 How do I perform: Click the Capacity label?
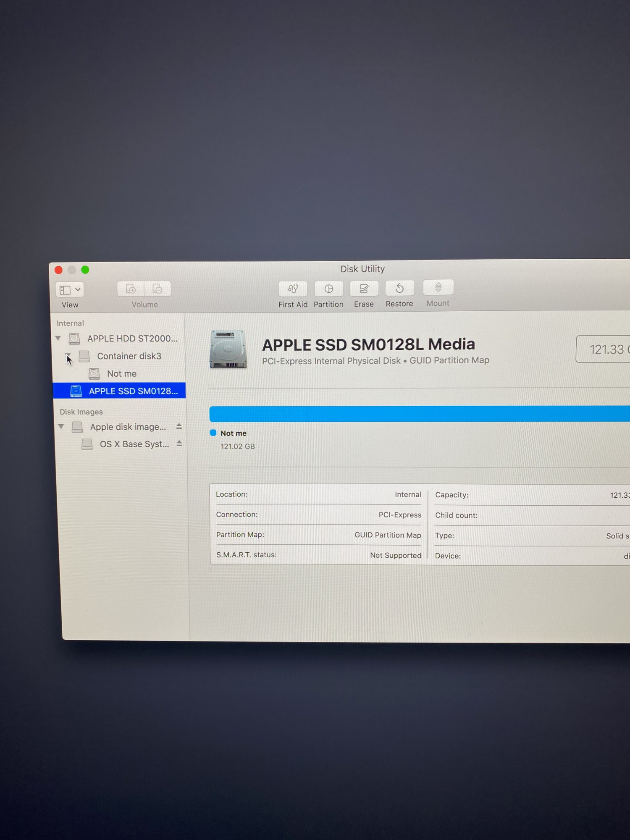pyautogui.click(x=451, y=495)
